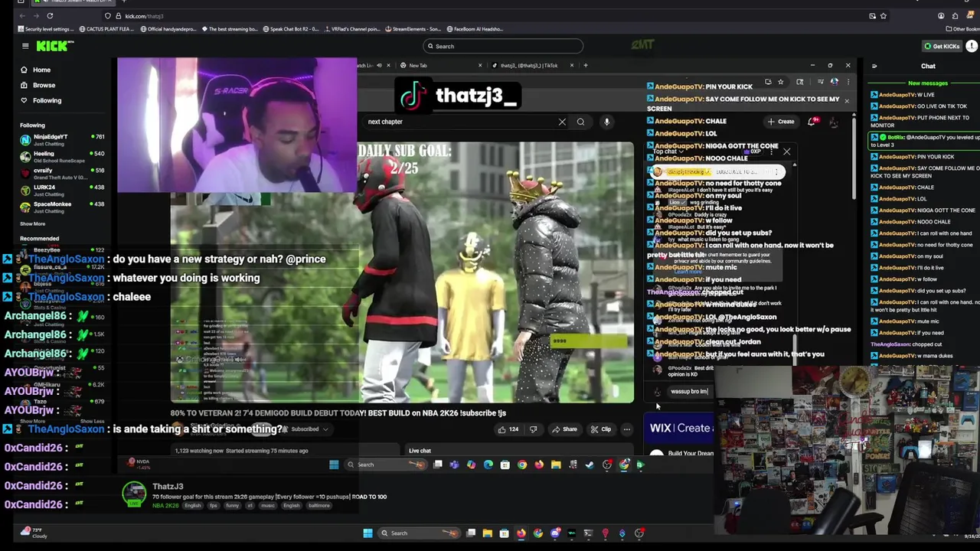Expand followed channels with Show More
Screen dimensions: 980x551
click(x=32, y=223)
